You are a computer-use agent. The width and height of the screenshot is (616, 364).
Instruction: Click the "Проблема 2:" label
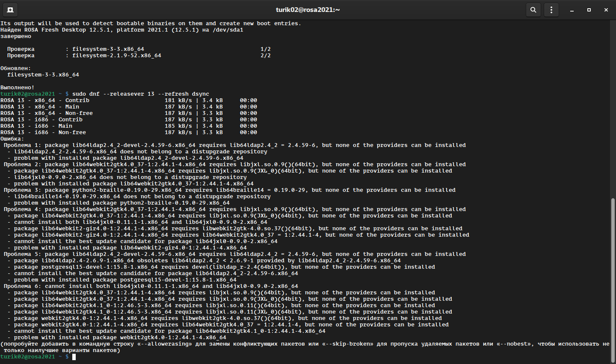pyautogui.click(x=23, y=164)
